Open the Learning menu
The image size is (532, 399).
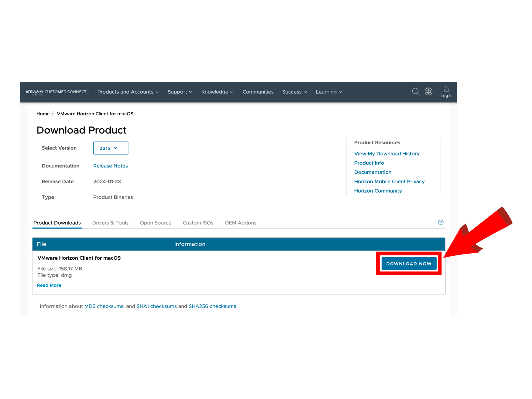[x=329, y=92]
